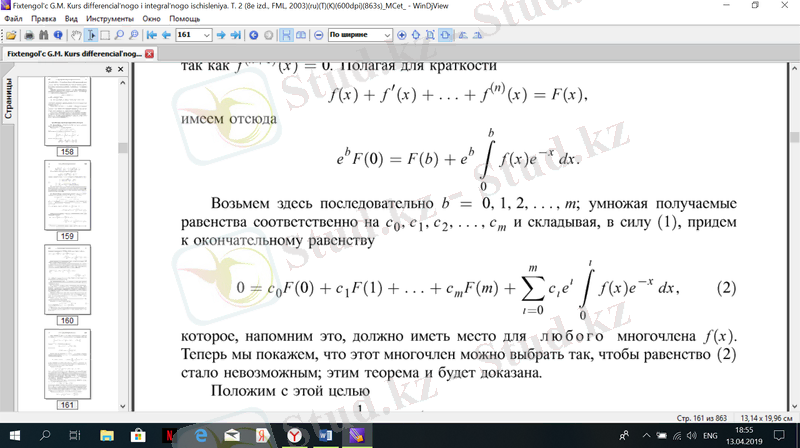
Task: Show hidden system tray icons
Action: pos(646,435)
